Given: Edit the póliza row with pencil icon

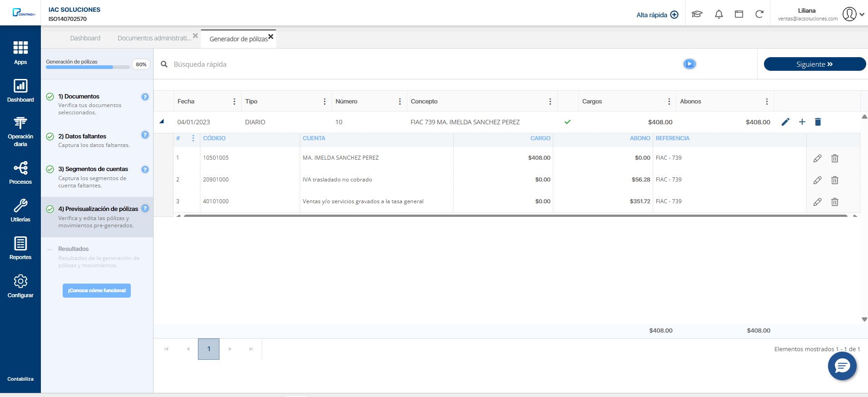Looking at the screenshot, I should tap(785, 122).
